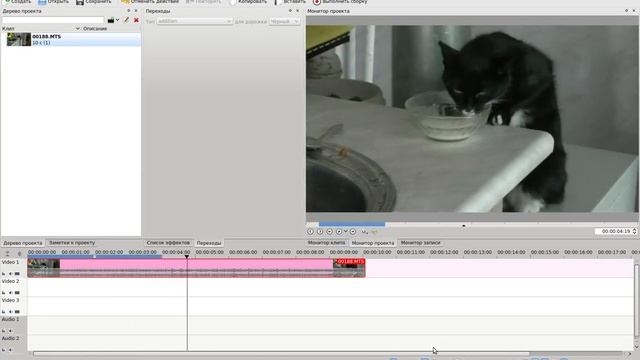
Task: Lock the Video 3 track
Action: pyautogui.click(x=4, y=312)
